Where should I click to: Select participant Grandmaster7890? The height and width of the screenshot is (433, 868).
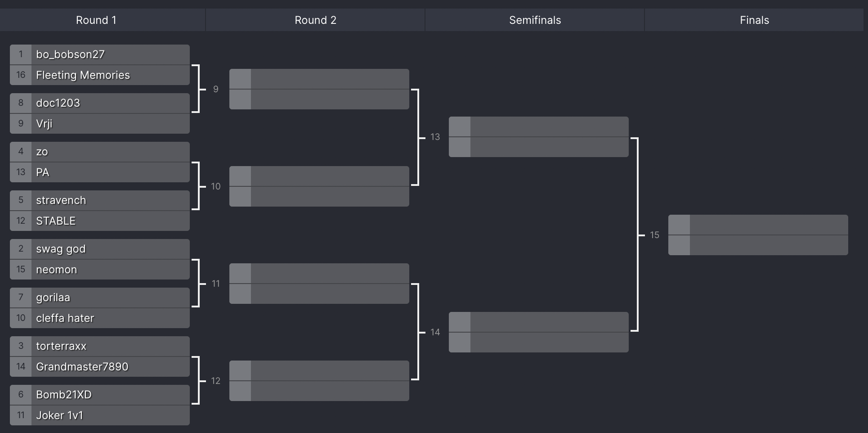[100, 367]
